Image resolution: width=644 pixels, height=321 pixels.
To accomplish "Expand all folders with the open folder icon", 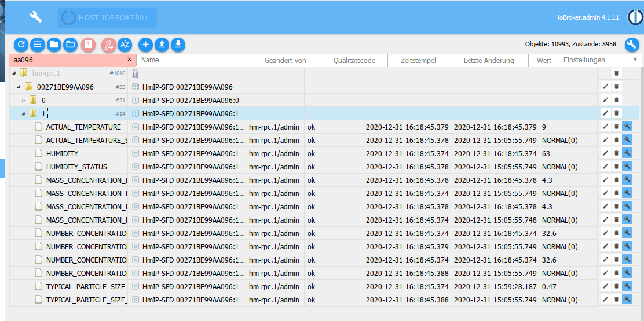I will point(70,45).
